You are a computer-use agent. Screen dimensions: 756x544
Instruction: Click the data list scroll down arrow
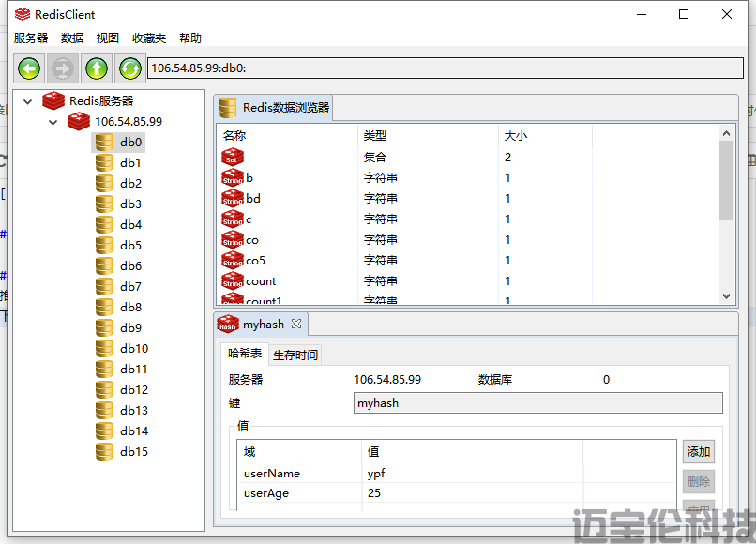click(x=727, y=296)
